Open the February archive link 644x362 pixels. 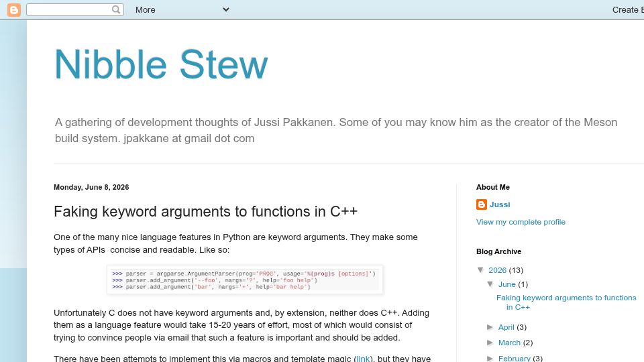click(x=515, y=358)
